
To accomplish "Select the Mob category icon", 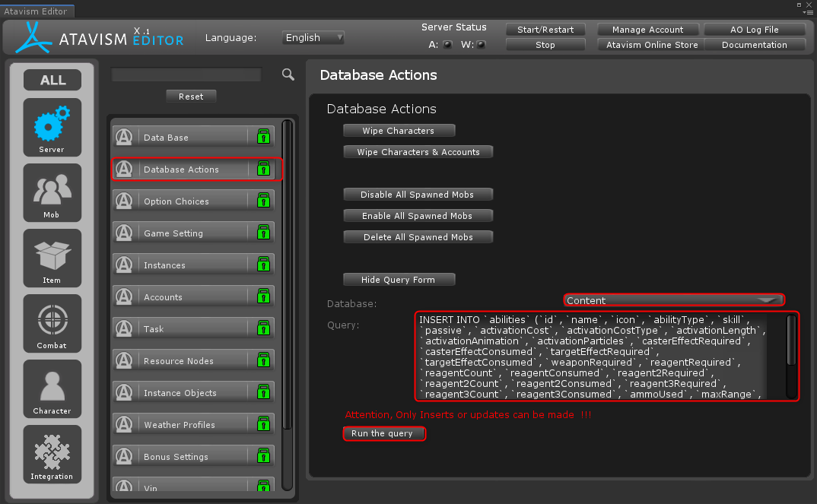I will click(x=52, y=193).
